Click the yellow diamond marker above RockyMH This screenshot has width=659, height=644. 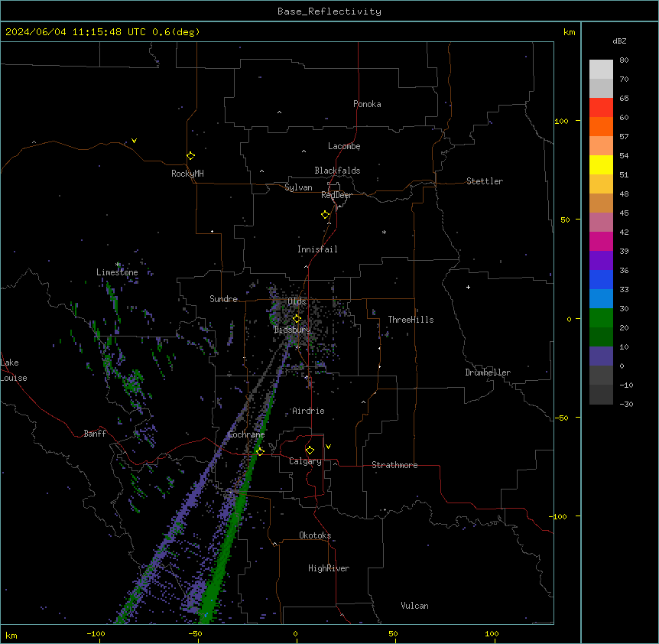(x=190, y=156)
